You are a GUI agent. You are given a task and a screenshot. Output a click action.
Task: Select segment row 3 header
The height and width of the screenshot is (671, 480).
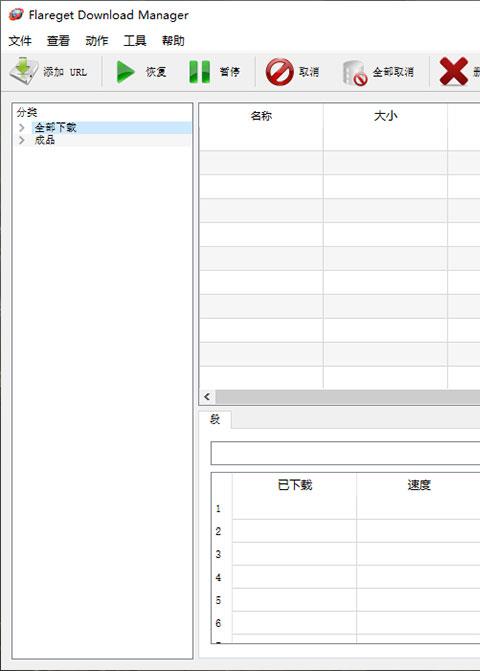[x=219, y=555]
